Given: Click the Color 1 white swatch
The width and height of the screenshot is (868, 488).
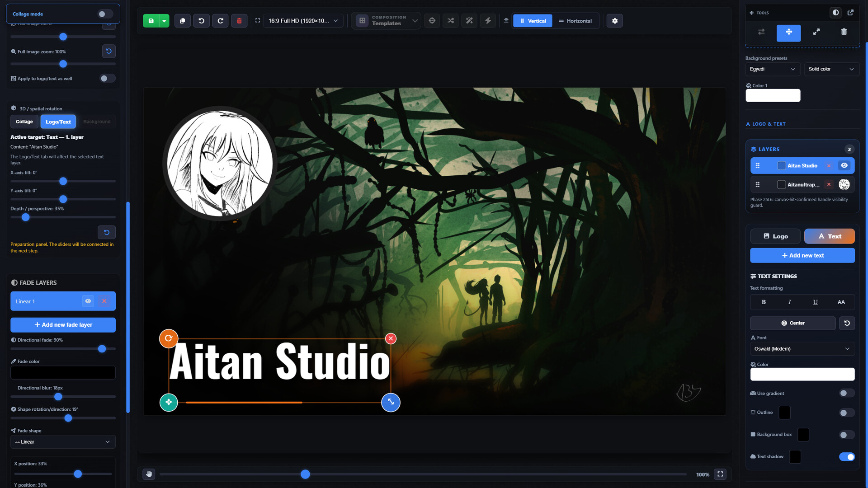Looking at the screenshot, I should coord(773,95).
